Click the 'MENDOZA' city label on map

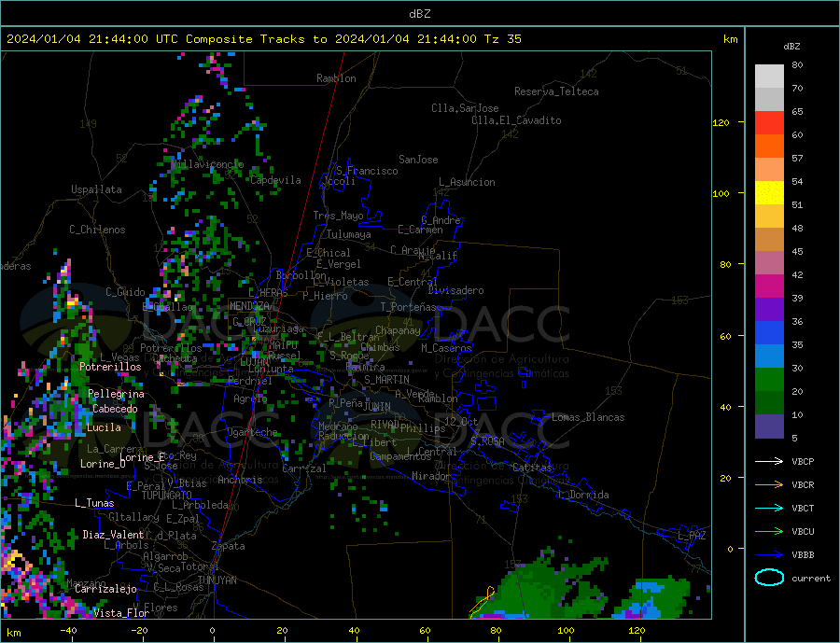[x=249, y=305]
